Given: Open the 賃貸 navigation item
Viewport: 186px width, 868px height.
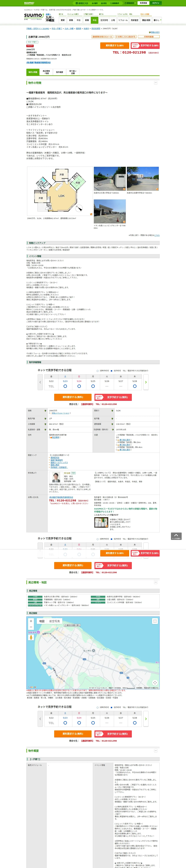Looking at the screenshot, I should (x=62, y=20).
